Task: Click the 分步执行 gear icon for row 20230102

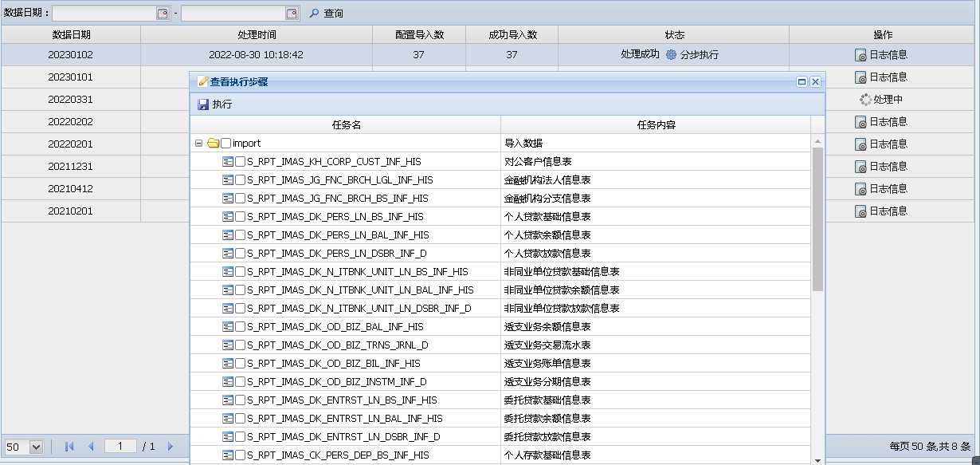Action: pyautogui.click(x=671, y=55)
